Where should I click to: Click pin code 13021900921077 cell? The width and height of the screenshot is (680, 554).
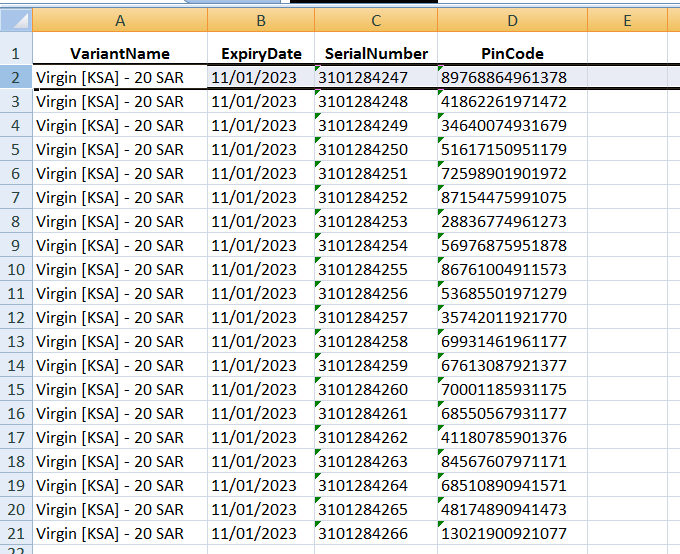coord(513,533)
